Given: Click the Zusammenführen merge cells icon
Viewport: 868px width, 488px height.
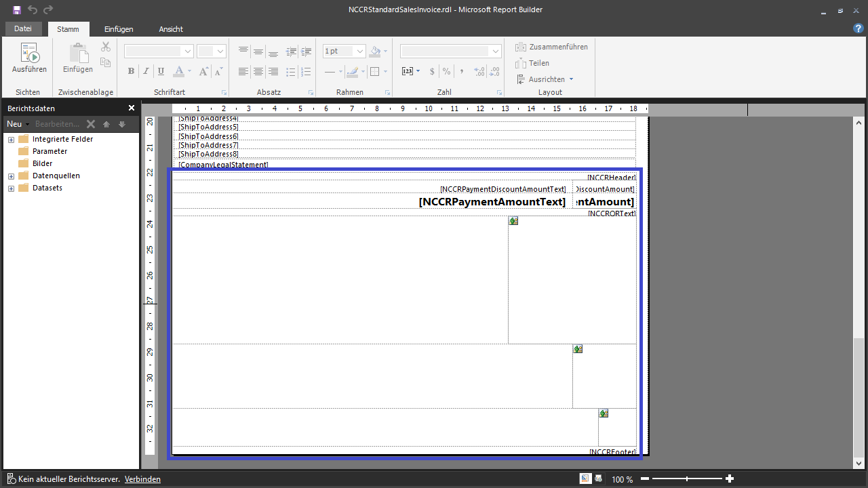Looking at the screenshot, I should tap(521, 47).
